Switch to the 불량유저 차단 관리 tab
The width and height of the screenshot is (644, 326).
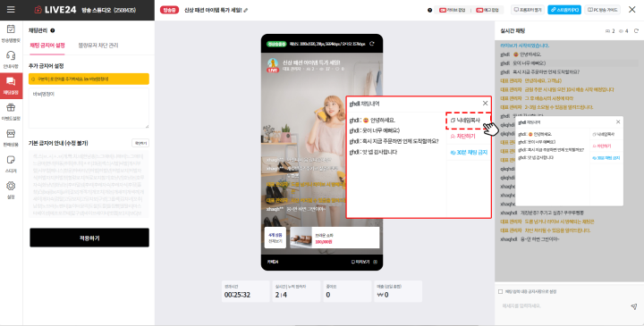[98, 46]
